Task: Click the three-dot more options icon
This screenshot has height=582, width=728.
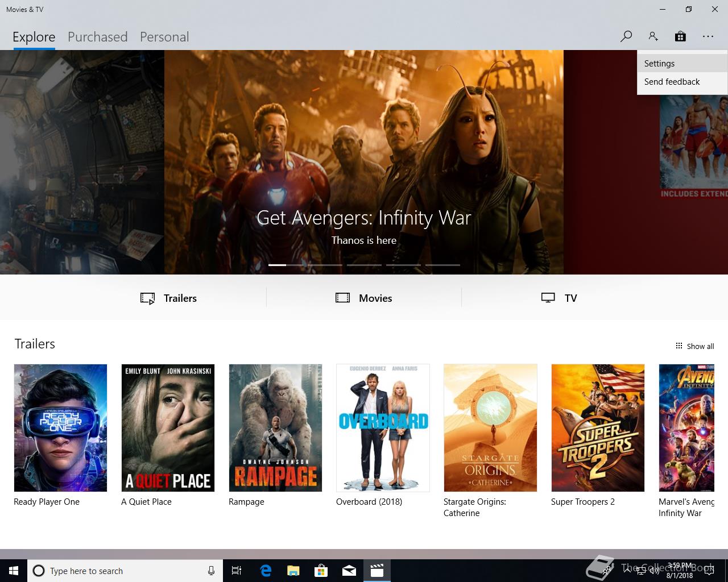Action: (708, 36)
